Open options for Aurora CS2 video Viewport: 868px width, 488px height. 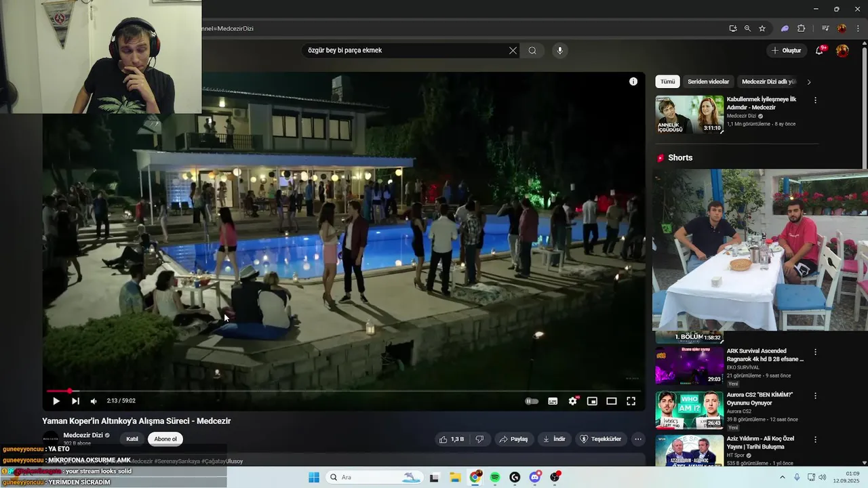point(815,396)
